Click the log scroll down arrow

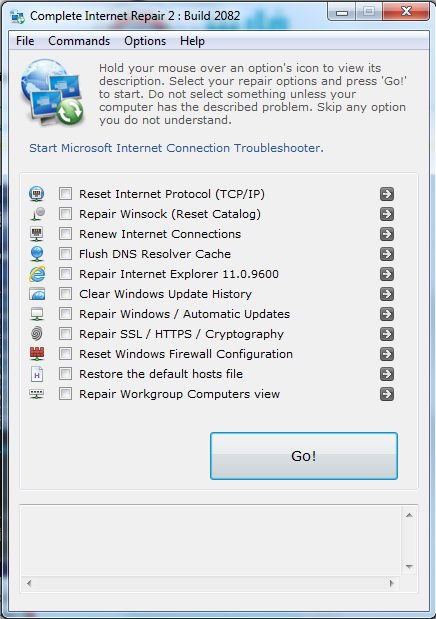coord(410,567)
